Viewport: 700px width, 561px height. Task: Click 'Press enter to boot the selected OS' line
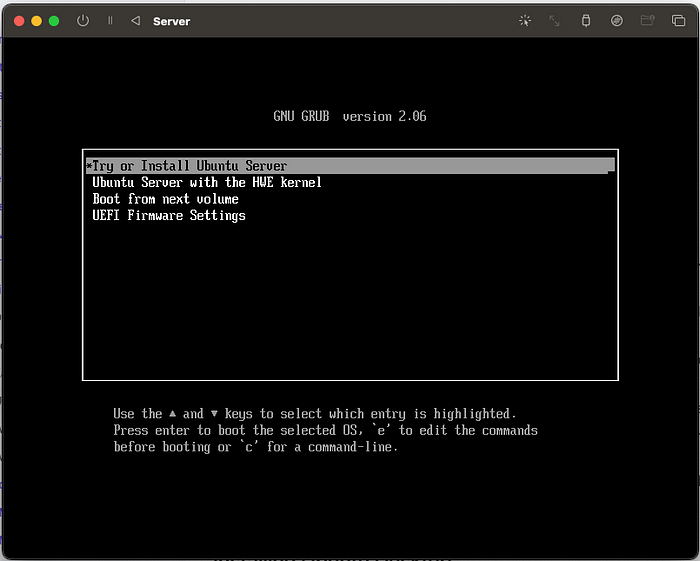pos(325,430)
